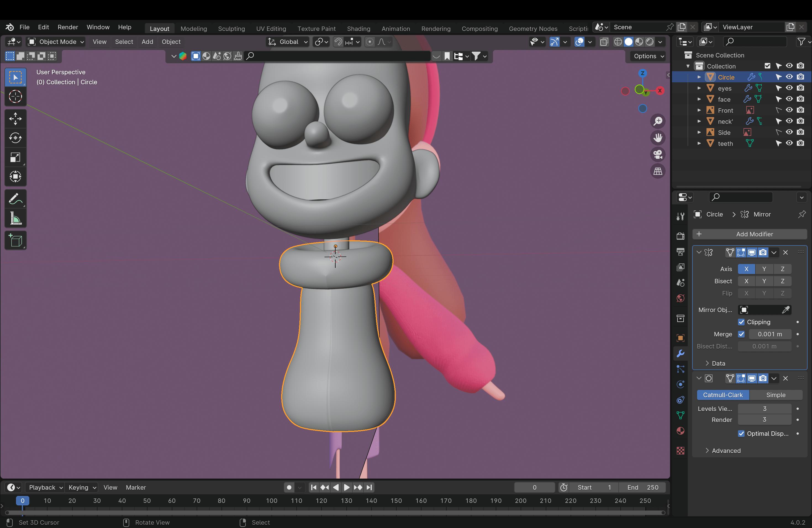Click frame 0 on the timeline

tap(22, 501)
